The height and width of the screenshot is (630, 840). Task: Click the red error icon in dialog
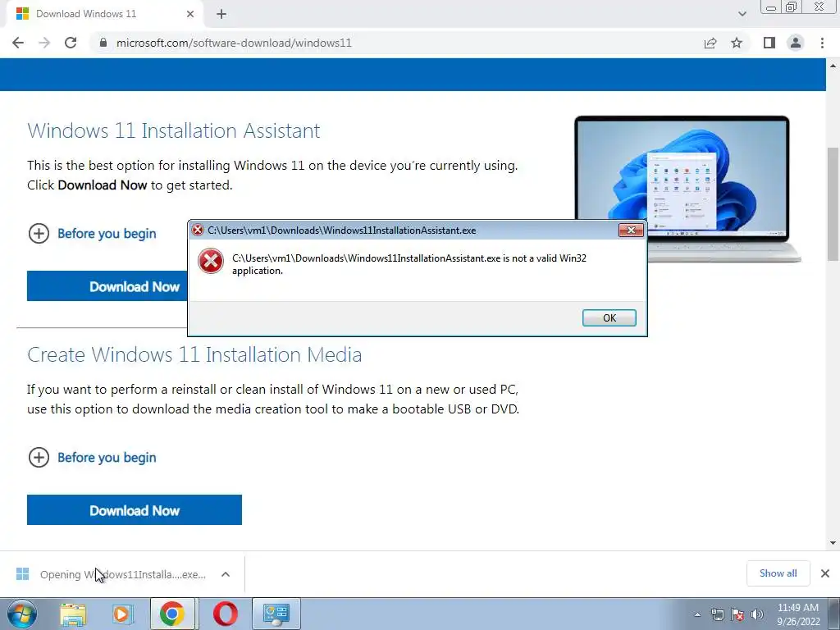pos(211,261)
